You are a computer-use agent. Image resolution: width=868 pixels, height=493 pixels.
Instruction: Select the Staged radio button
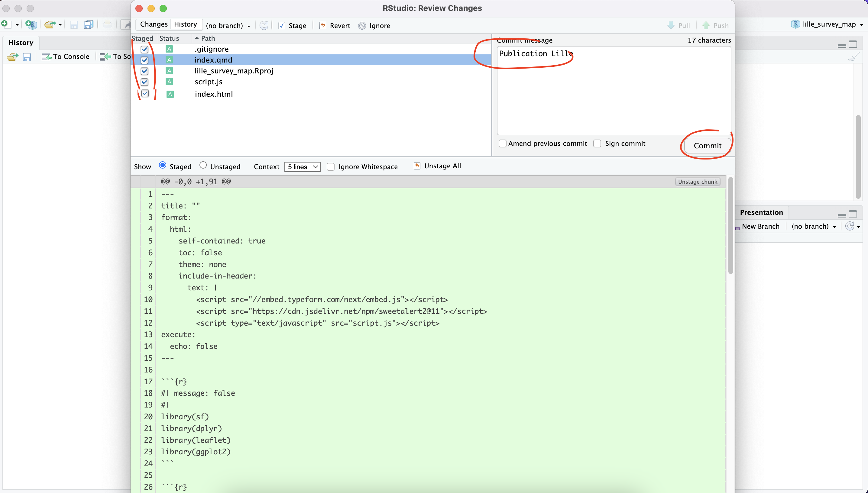click(163, 165)
